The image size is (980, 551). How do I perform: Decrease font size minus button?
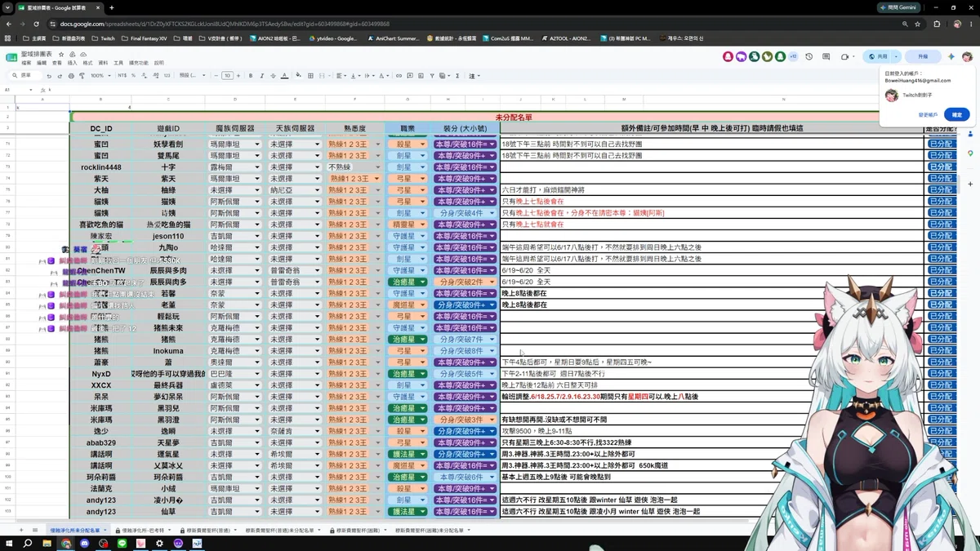[216, 76]
